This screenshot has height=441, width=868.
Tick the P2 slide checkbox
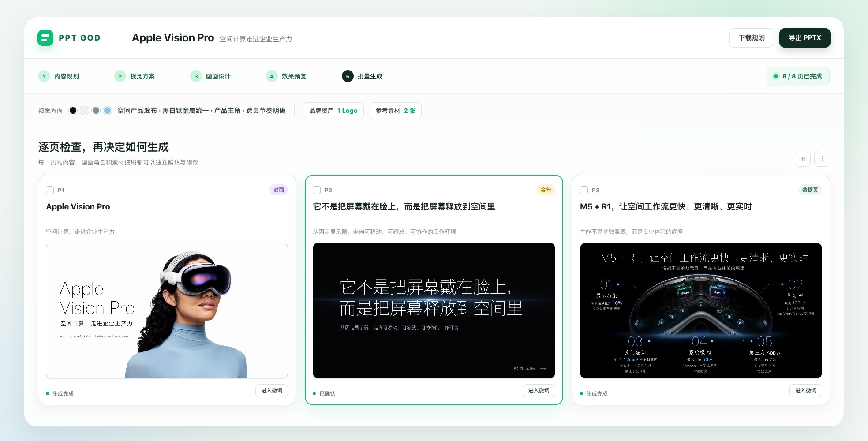(x=317, y=190)
